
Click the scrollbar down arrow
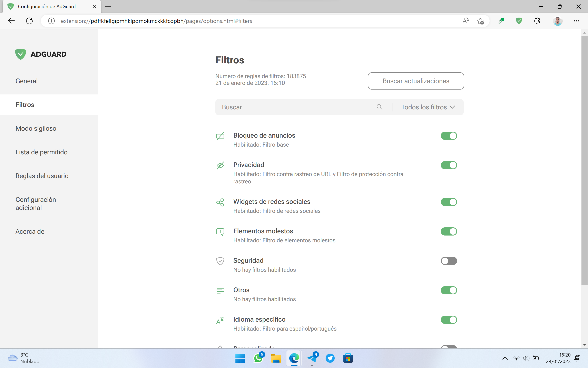584,345
